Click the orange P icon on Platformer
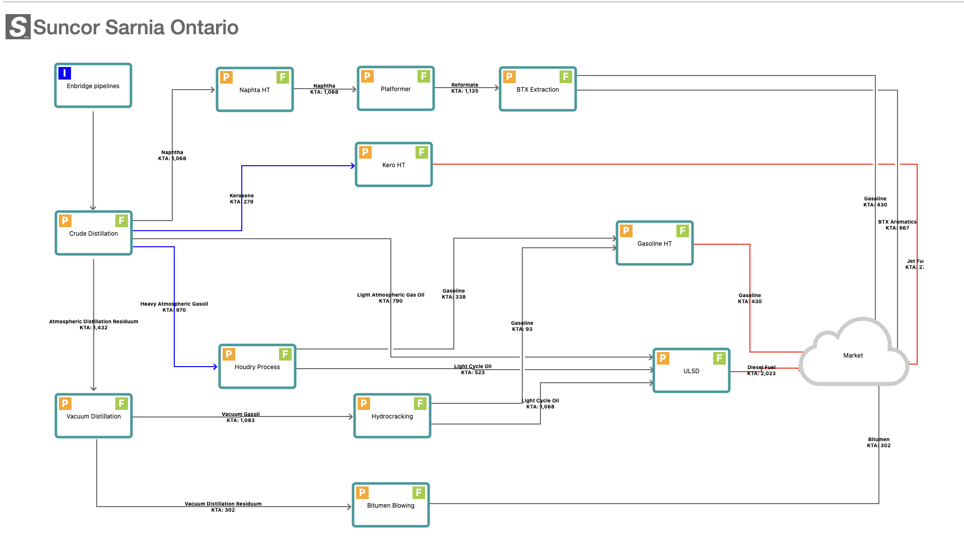The image size is (964, 560). pyautogui.click(x=367, y=76)
